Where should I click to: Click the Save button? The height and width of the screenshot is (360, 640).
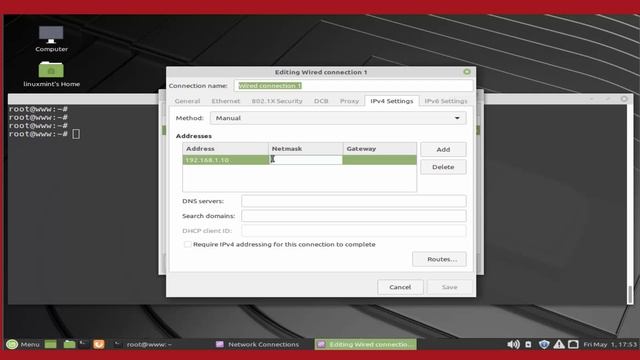(450, 287)
